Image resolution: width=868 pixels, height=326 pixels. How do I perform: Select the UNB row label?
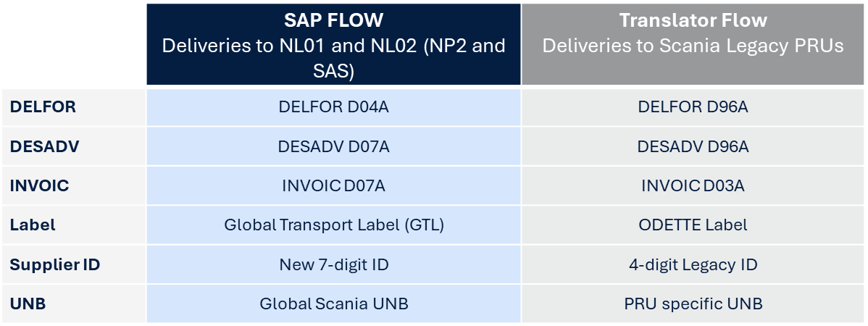pyautogui.click(x=28, y=304)
